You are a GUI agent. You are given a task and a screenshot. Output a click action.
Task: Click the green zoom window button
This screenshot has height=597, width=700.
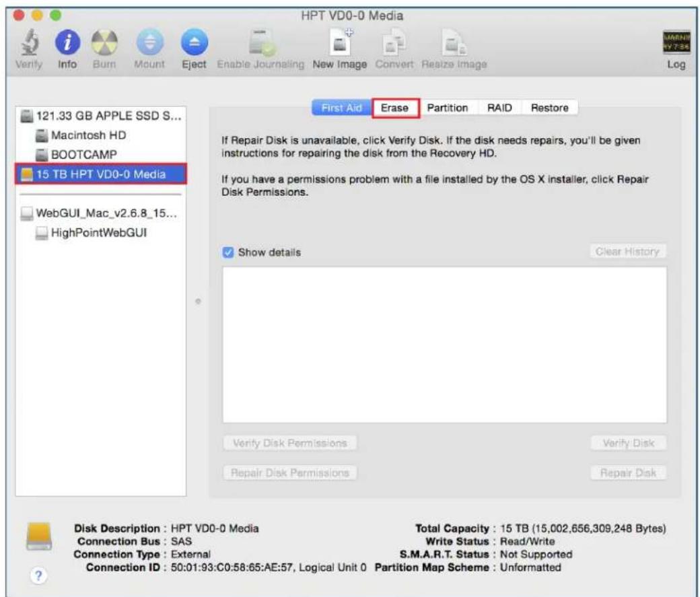click(56, 15)
